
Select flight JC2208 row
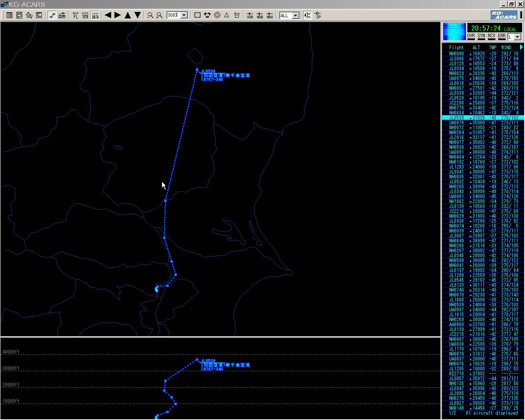coord(483,103)
